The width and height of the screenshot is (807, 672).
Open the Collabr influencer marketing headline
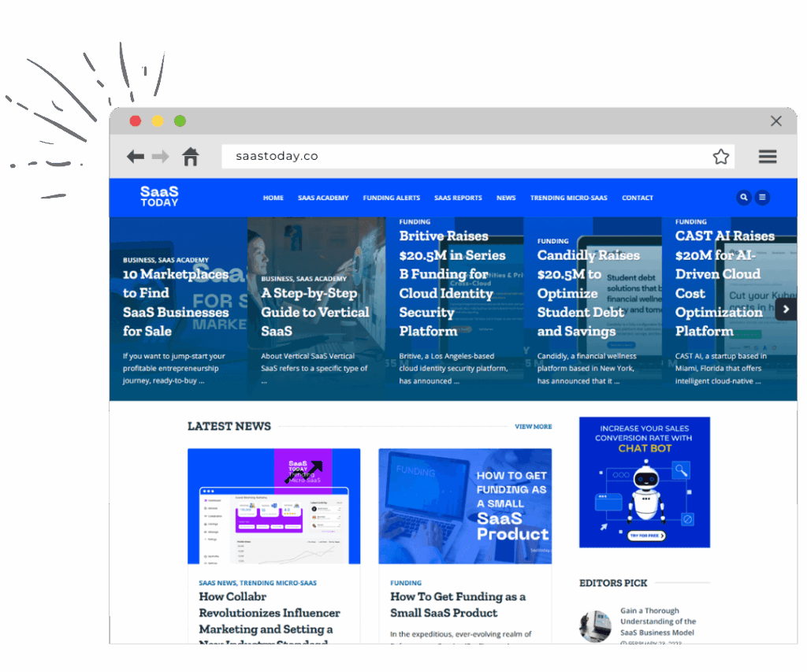[x=270, y=613]
